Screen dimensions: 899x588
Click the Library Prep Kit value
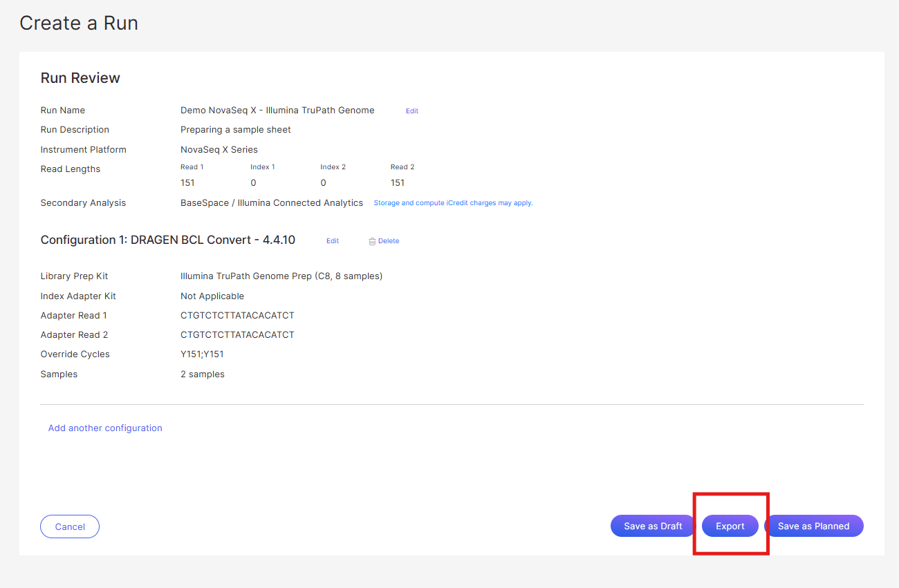(x=281, y=276)
